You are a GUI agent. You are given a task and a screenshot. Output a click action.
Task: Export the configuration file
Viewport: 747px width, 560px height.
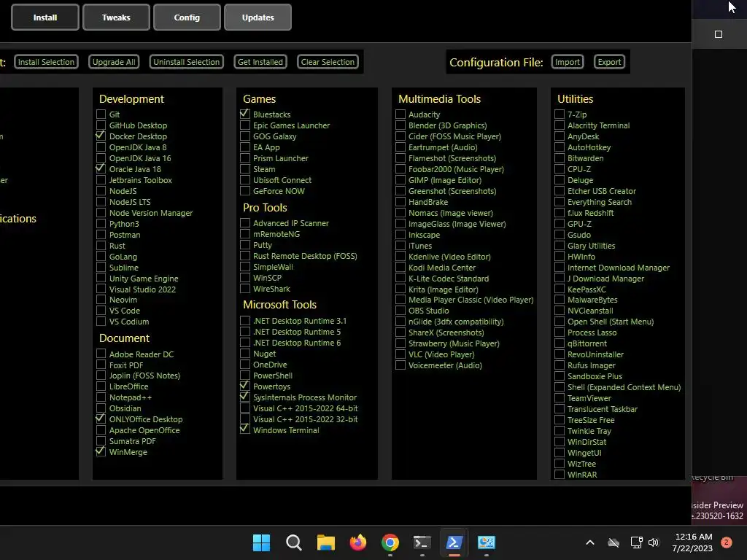click(x=609, y=62)
